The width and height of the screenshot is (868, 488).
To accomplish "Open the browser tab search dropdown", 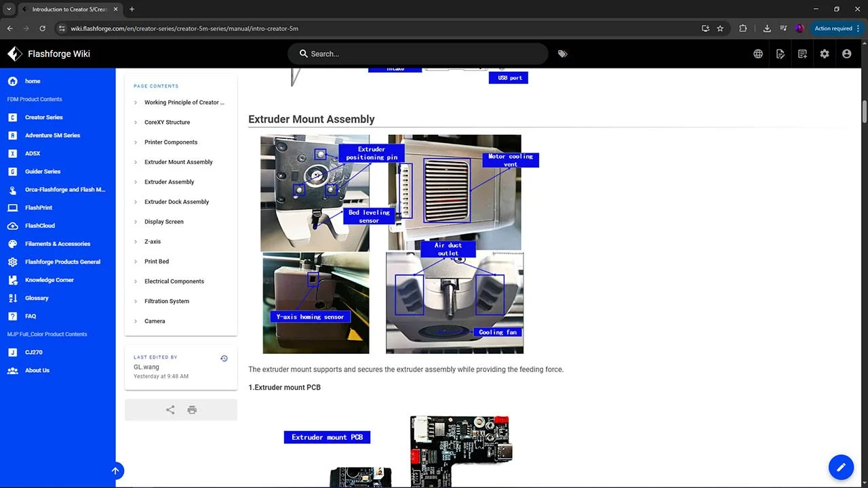I will point(9,9).
